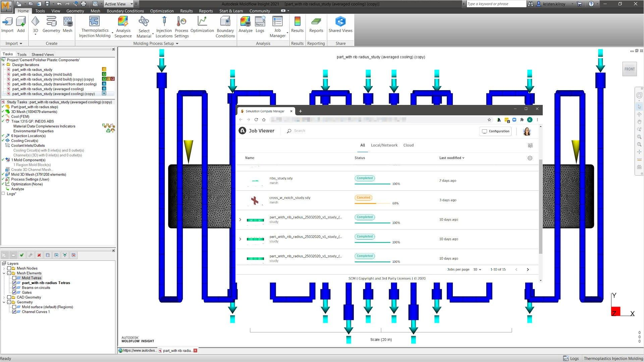The image size is (644, 362).
Task: Uncheck the Channel Curves 1 layer
Action: (x=14, y=312)
